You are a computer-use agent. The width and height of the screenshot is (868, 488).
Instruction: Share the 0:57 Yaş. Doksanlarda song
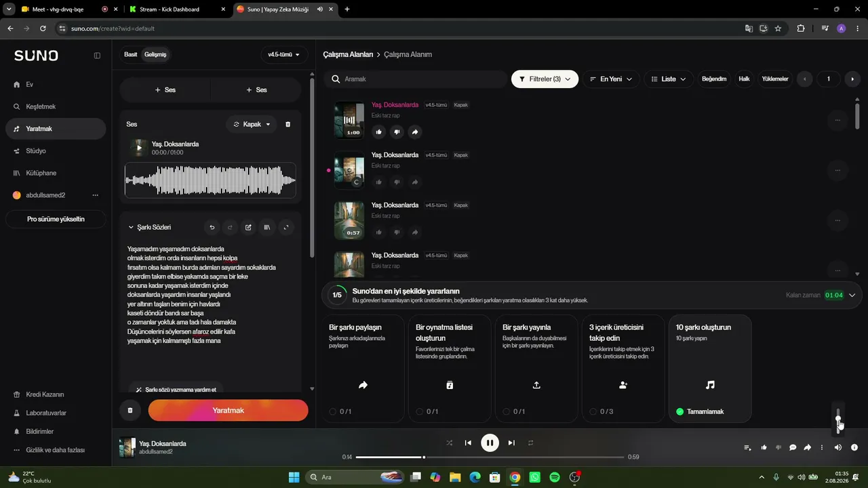click(415, 232)
